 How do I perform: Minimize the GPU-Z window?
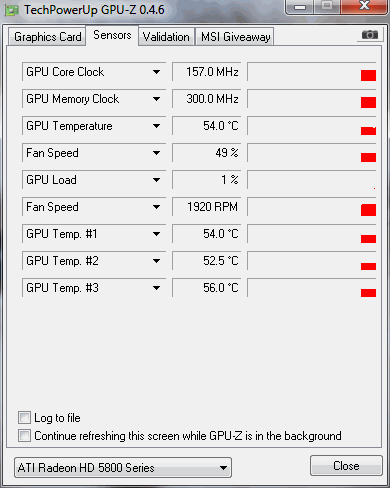[300, 7]
